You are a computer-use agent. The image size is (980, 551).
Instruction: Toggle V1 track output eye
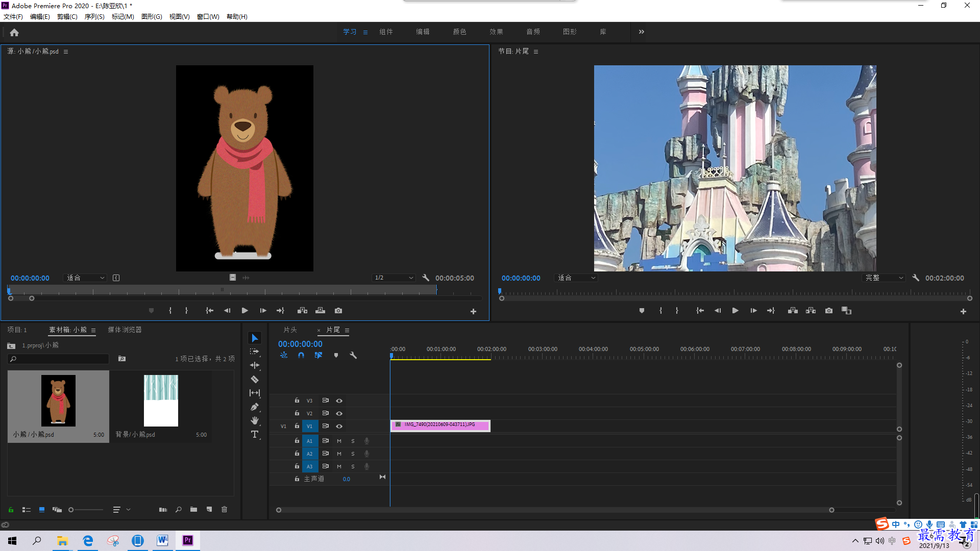tap(339, 426)
